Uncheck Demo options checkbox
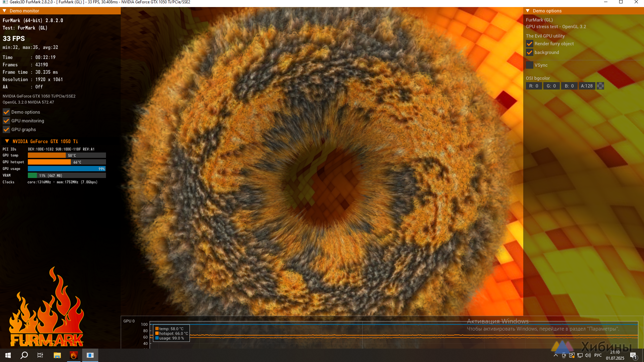The image size is (644, 362). point(6,112)
